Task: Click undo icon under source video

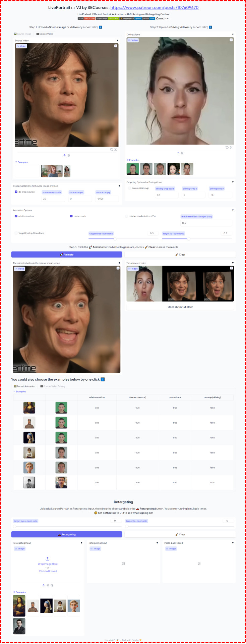Action: pos(112,150)
